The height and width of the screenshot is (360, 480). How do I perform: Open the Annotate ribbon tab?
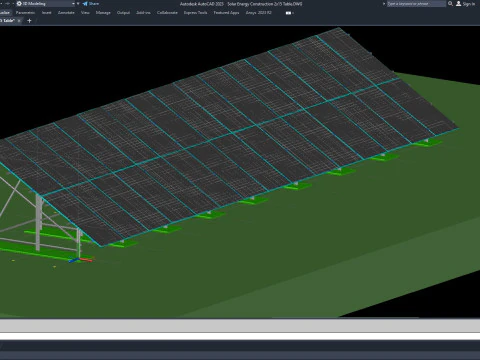coord(66,13)
